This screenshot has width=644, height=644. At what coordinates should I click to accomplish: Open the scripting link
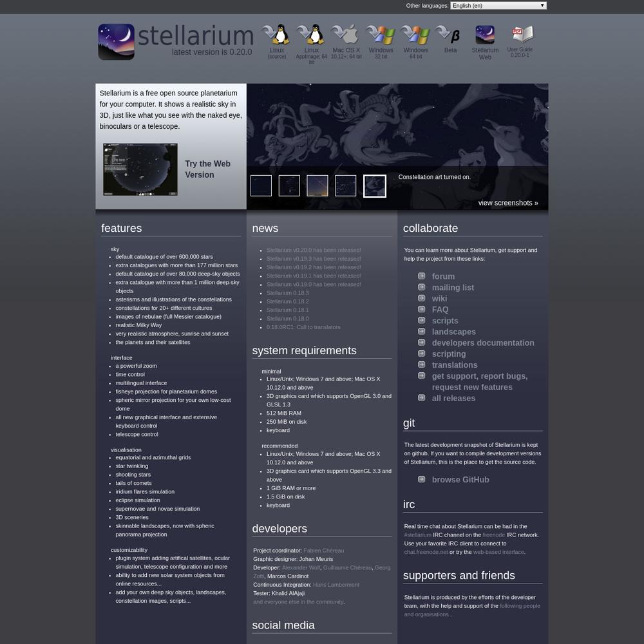448,354
